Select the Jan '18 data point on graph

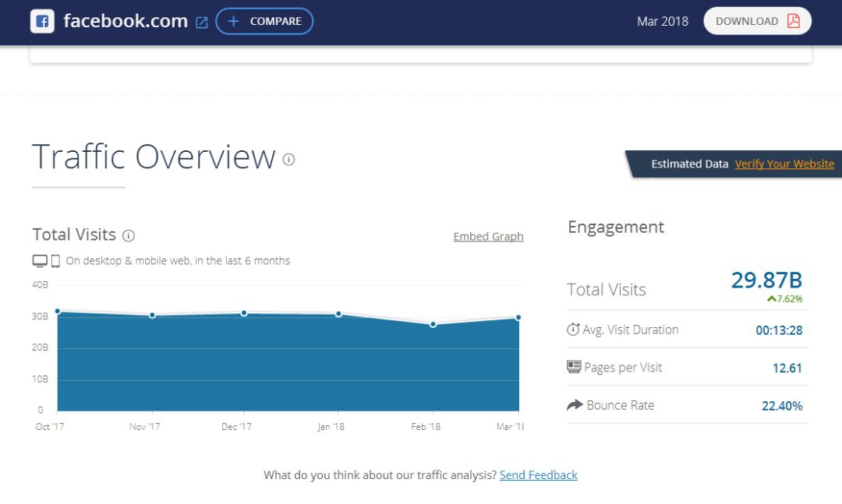[x=338, y=314]
